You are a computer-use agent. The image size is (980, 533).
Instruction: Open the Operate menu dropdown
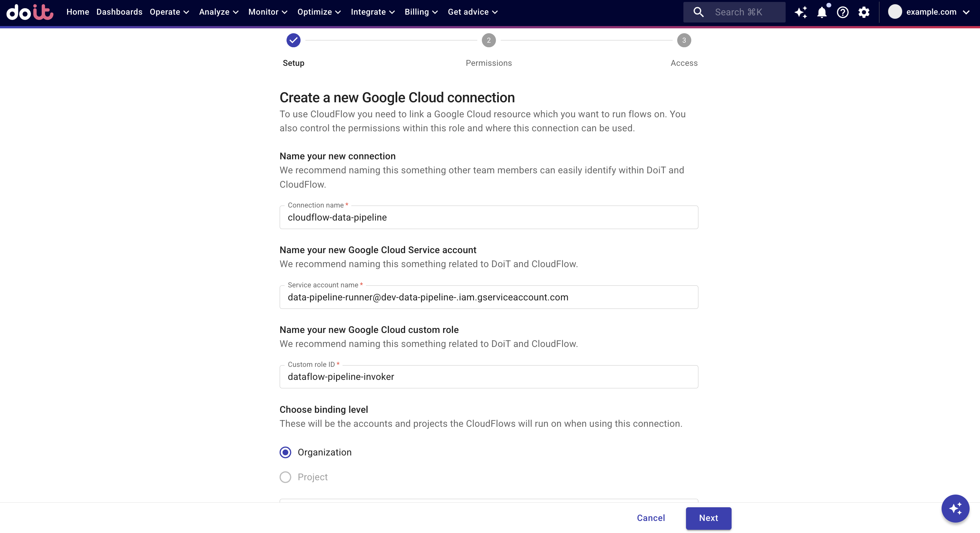[169, 12]
